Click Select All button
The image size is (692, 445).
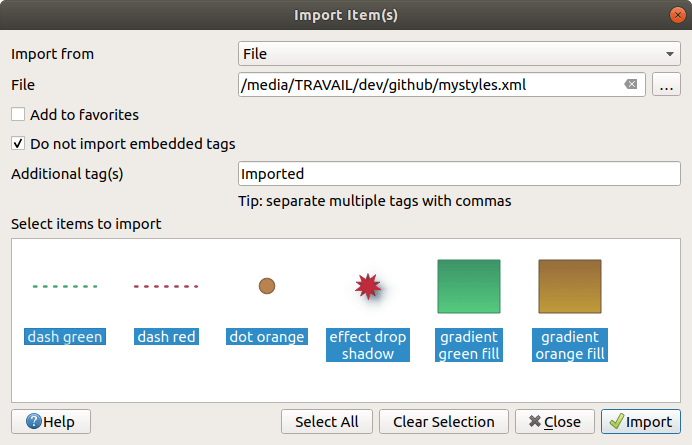tap(327, 422)
